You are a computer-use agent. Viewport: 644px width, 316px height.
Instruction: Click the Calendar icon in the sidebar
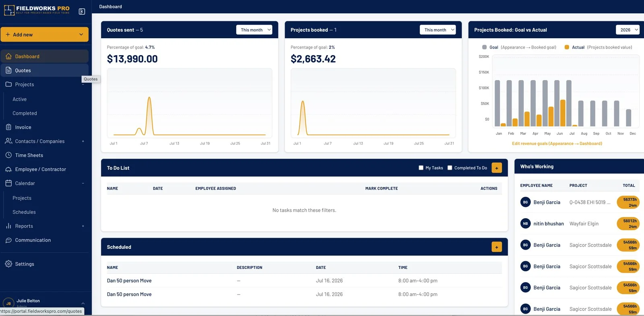8,183
